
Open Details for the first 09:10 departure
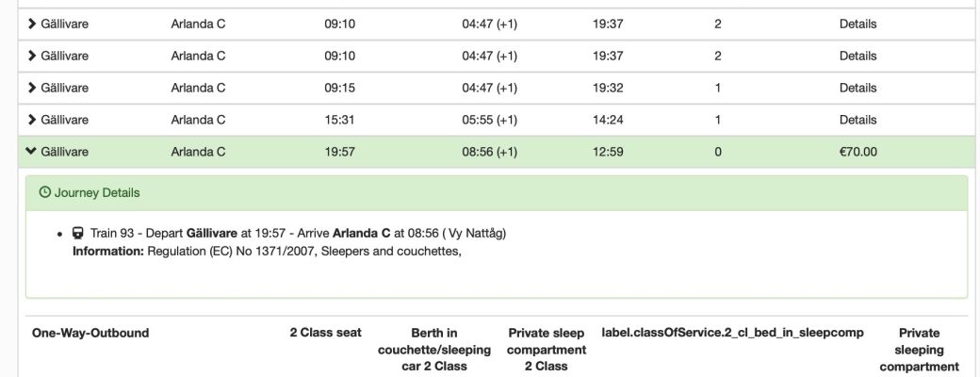pos(857,25)
